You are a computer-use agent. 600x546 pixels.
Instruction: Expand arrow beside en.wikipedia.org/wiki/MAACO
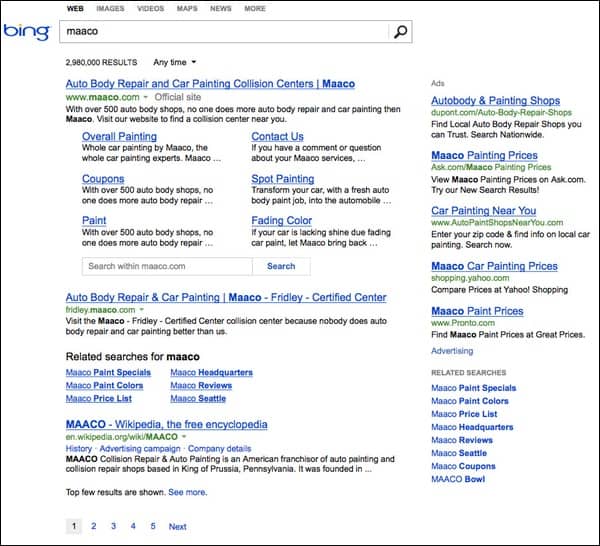(184, 437)
